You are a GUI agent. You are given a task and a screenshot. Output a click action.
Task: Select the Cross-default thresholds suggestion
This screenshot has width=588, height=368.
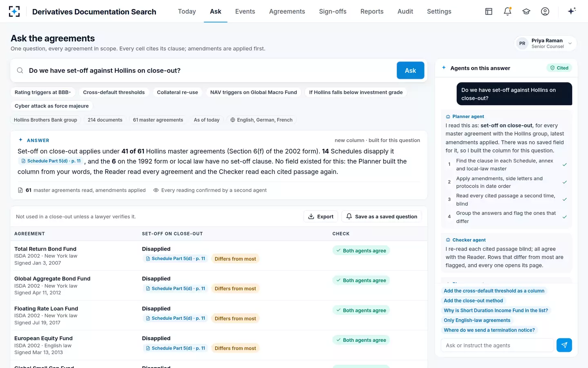click(114, 92)
